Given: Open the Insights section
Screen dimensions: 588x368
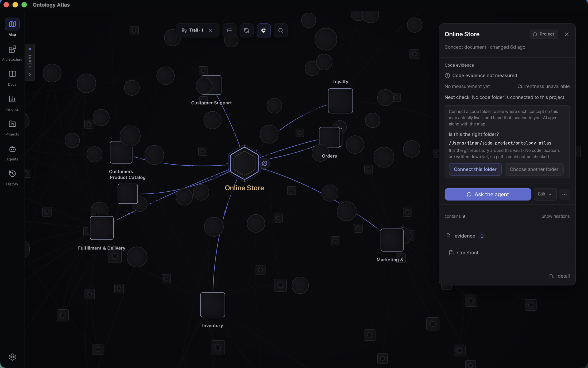Looking at the screenshot, I should (12, 103).
